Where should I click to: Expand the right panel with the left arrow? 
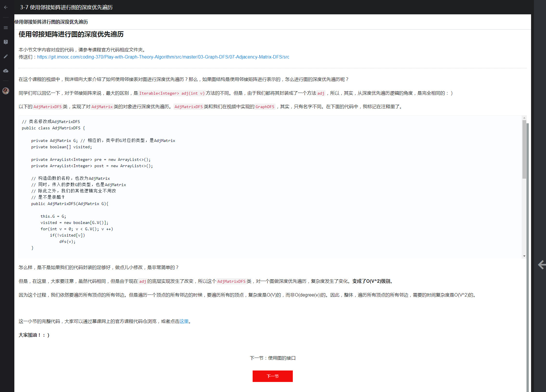pyautogui.click(x=541, y=264)
